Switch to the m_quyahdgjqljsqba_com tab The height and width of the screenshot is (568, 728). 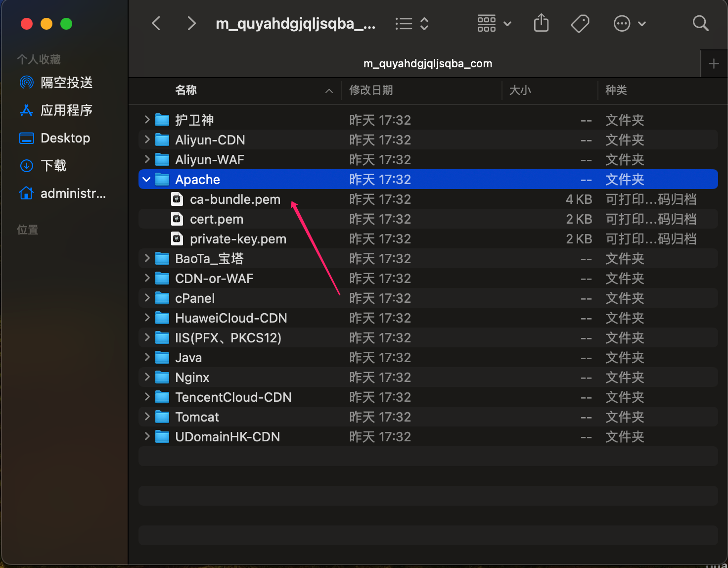point(427,63)
